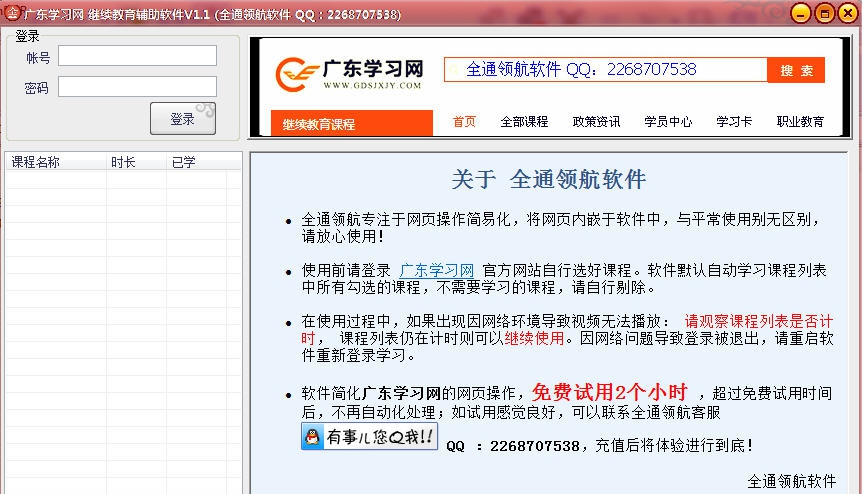
Task: Open the 广东学习网 hyperlink in instructions
Action: pyautogui.click(x=436, y=270)
